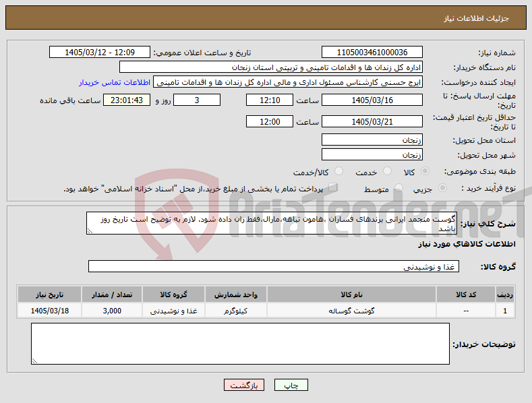Click the ردیف column header
Image resolution: width=532 pixels, height=403 pixels.
[x=505, y=294]
